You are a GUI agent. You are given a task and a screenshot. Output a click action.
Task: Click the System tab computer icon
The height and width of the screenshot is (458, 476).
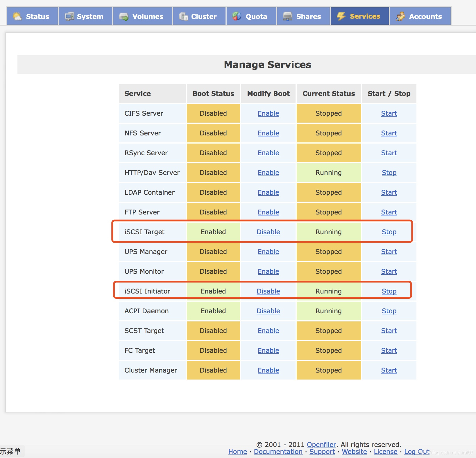click(x=69, y=16)
